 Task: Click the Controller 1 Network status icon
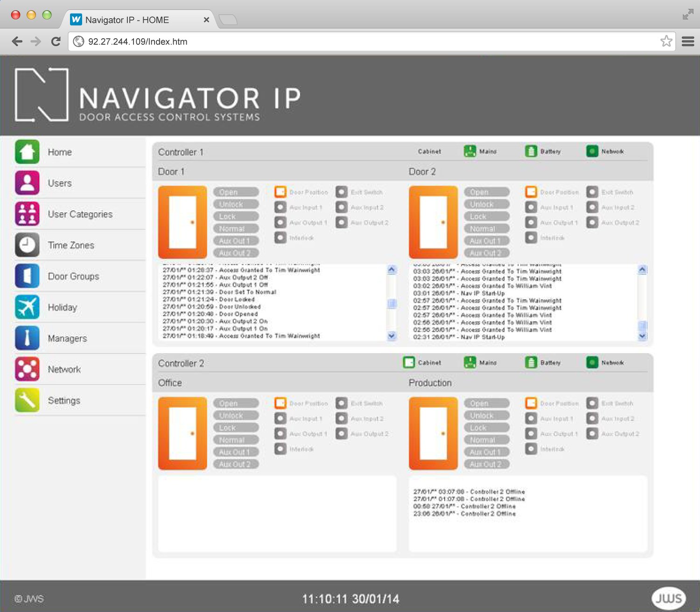coord(592,152)
